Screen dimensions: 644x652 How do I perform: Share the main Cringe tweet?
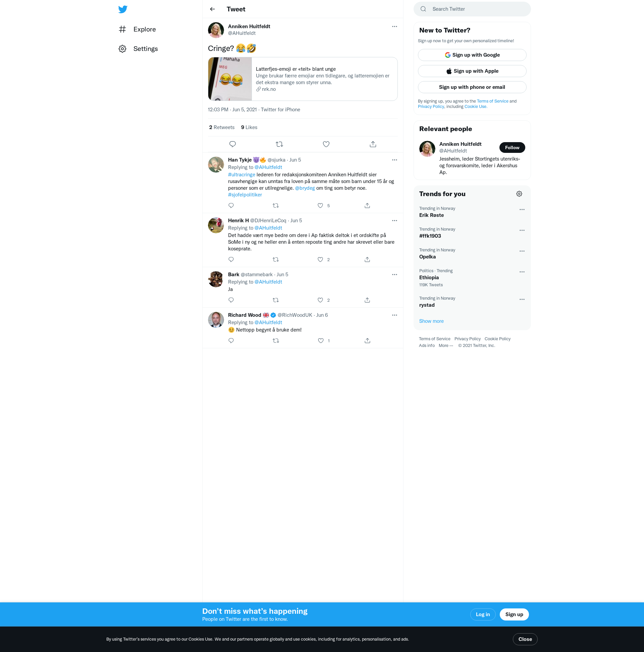tap(373, 144)
